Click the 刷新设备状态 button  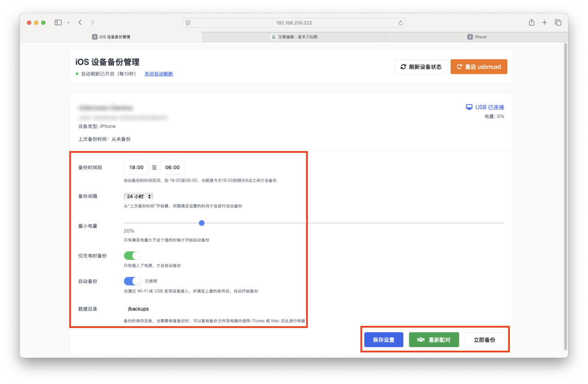point(421,67)
